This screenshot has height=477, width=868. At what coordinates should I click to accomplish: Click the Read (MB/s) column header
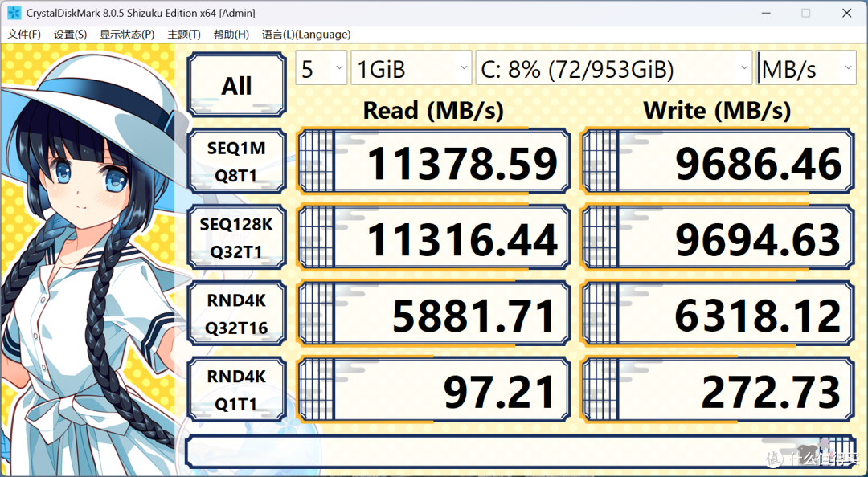click(x=433, y=111)
